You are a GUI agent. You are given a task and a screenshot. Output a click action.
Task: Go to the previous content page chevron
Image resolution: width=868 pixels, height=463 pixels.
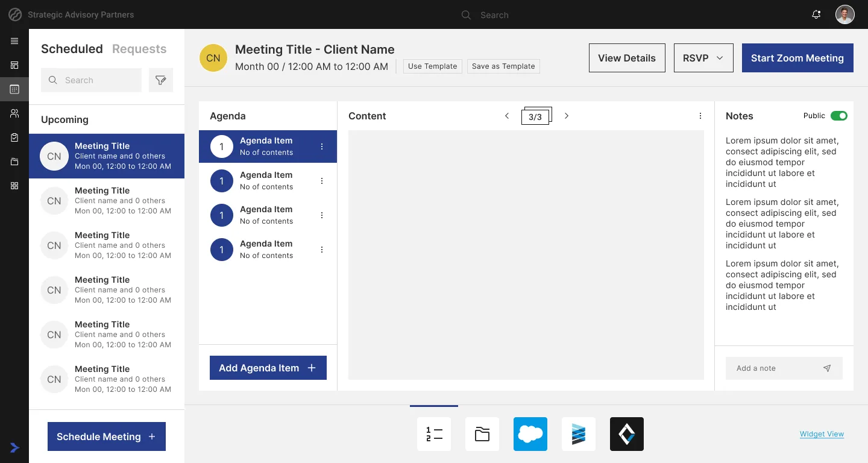[507, 116]
